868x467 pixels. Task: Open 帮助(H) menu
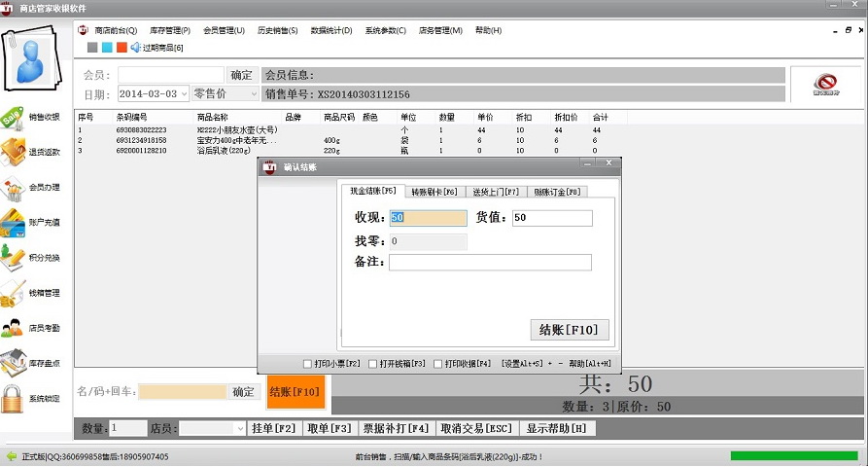(488, 30)
